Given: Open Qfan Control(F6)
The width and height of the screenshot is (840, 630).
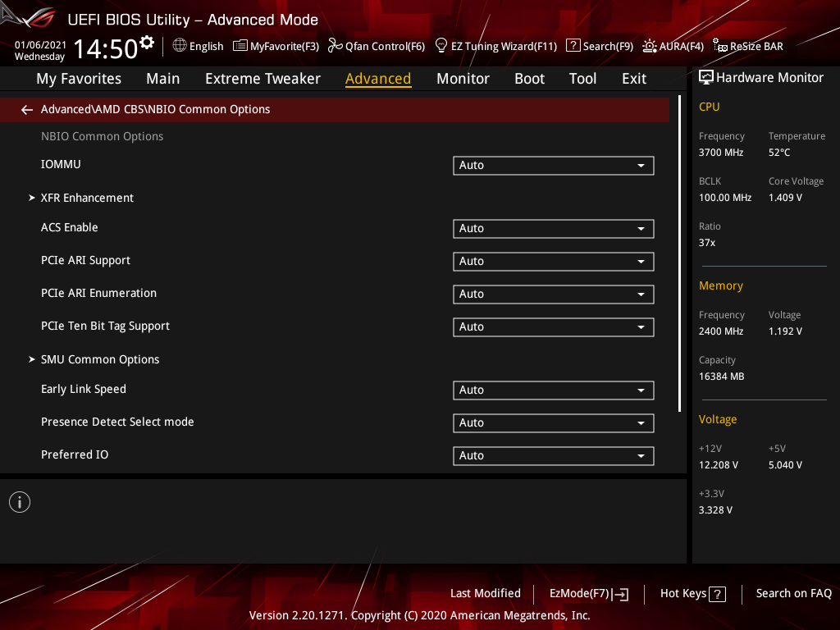Looking at the screenshot, I should [376, 46].
